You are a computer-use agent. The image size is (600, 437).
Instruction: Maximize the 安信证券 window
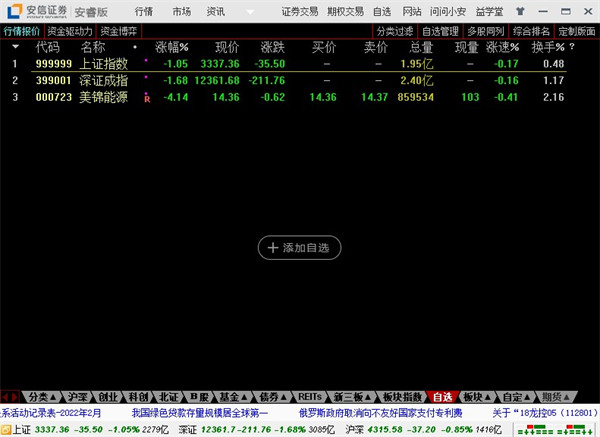click(566, 11)
